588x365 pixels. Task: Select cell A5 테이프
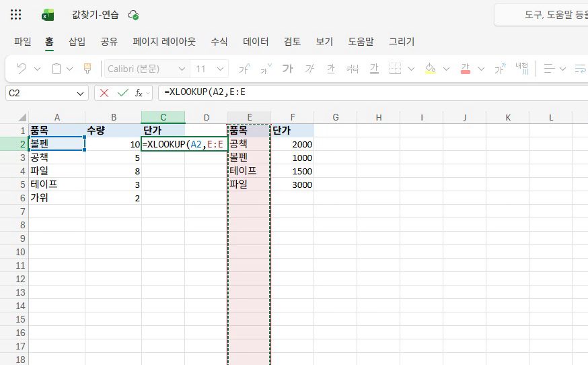click(x=57, y=185)
